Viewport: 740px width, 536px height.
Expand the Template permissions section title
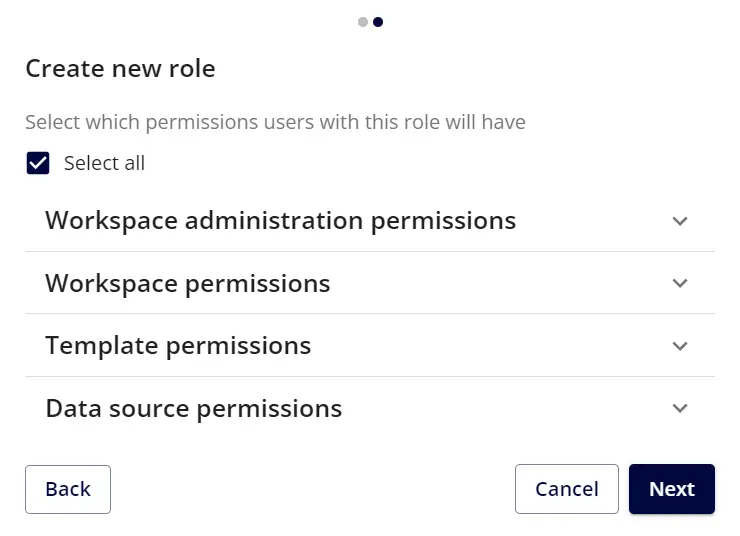point(178,345)
